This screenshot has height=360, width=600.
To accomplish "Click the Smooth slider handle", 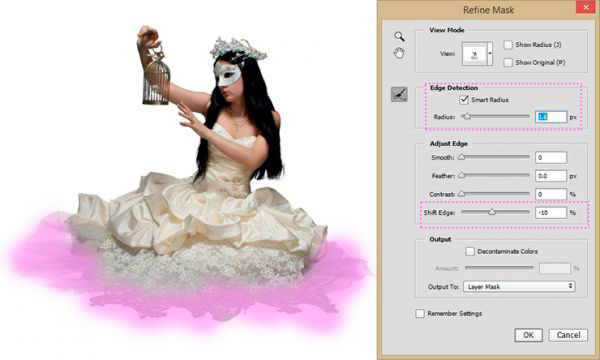I will click(x=461, y=157).
